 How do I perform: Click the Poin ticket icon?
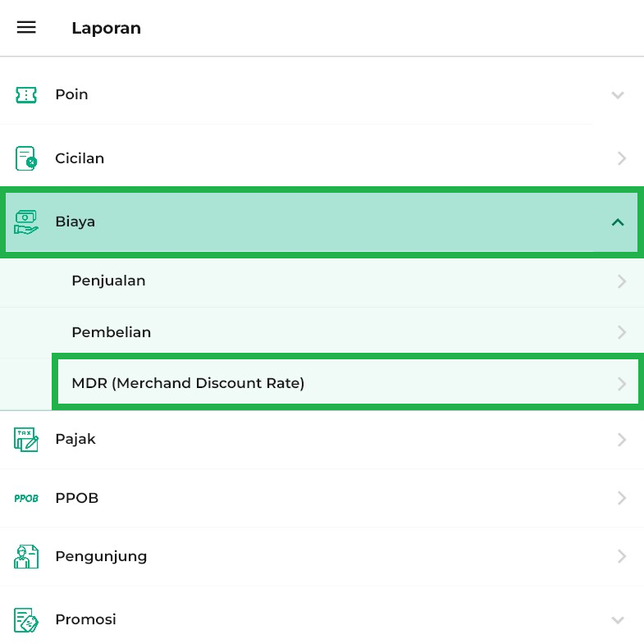[x=26, y=95]
